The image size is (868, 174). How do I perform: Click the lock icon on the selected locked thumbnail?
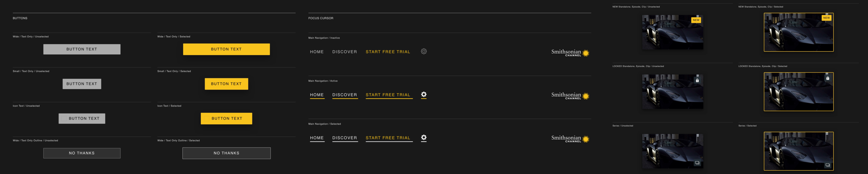[x=827, y=78]
